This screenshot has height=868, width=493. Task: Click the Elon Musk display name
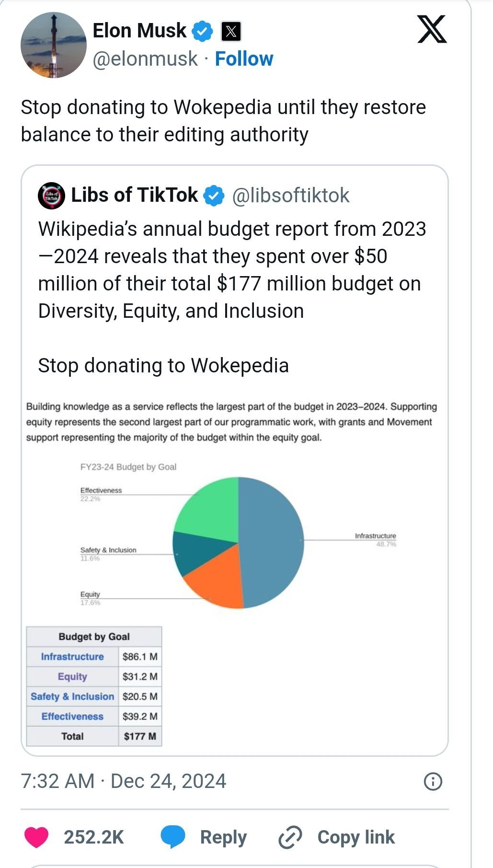pos(139,31)
